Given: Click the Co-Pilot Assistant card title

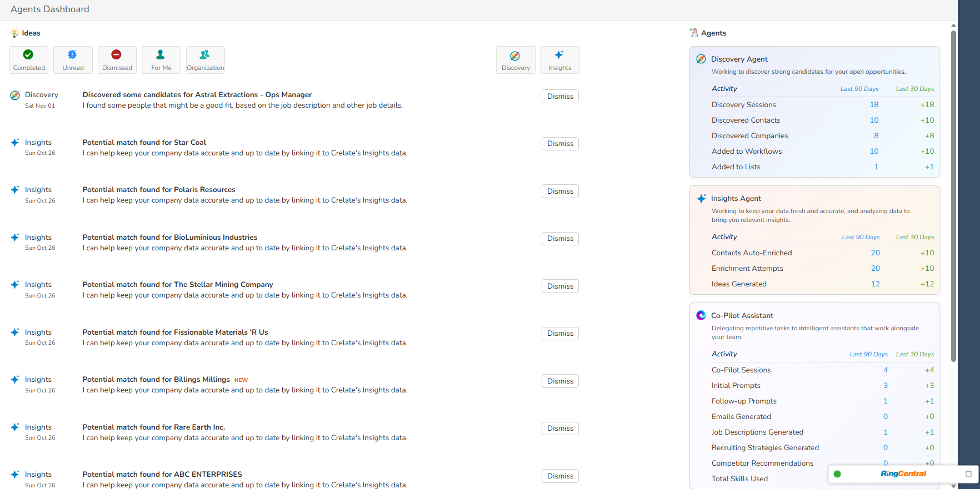Looking at the screenshot, I should 742,316.
